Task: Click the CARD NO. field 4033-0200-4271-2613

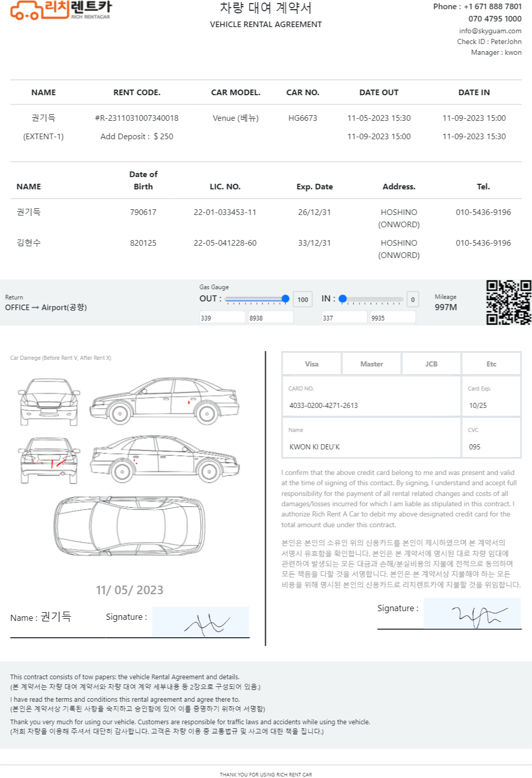Action: (371, 396)
